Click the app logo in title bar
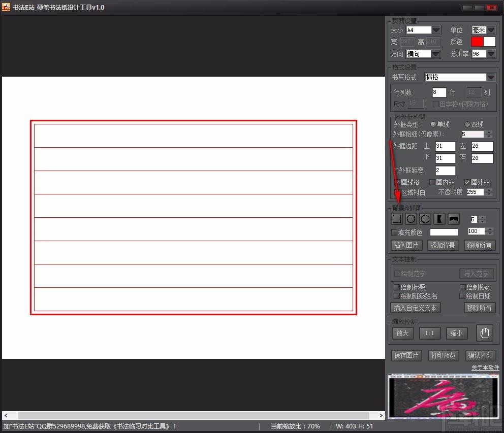 tap(6, 7)
